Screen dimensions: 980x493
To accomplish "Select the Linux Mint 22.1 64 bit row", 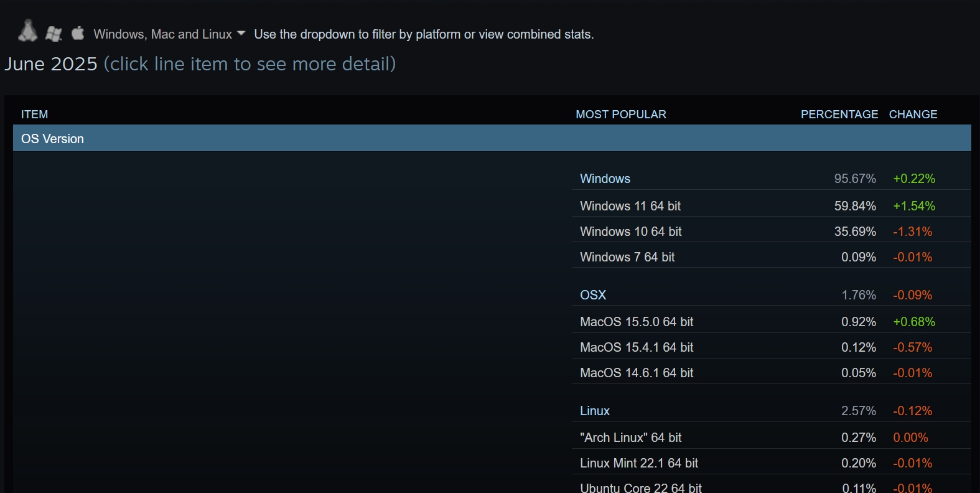I will pyautogui.click(x=772, y=462).
